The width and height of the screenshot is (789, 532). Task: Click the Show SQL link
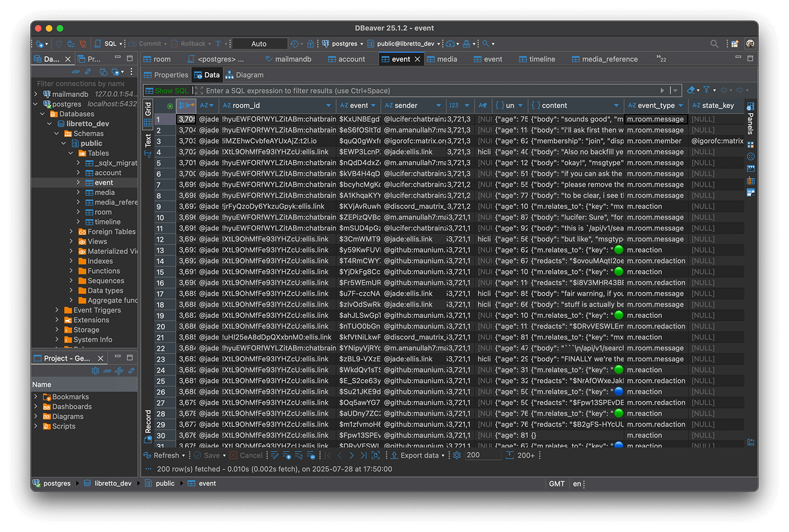167,91
